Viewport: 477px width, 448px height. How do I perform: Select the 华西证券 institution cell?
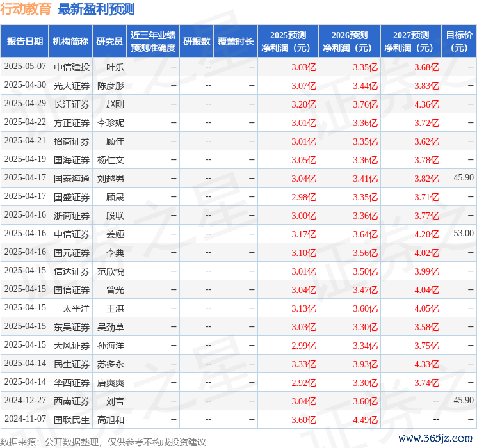pos(72,383)
